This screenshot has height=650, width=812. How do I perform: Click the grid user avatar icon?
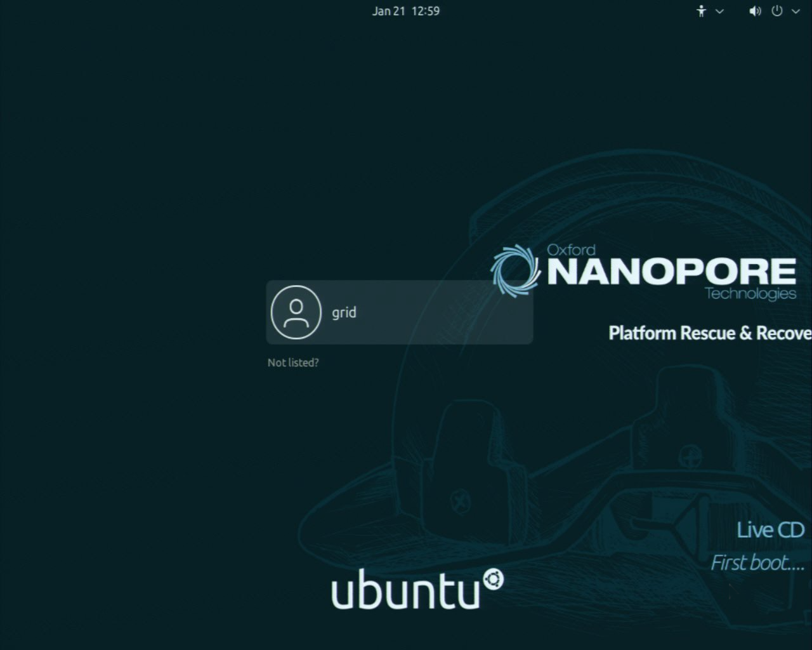296,312
